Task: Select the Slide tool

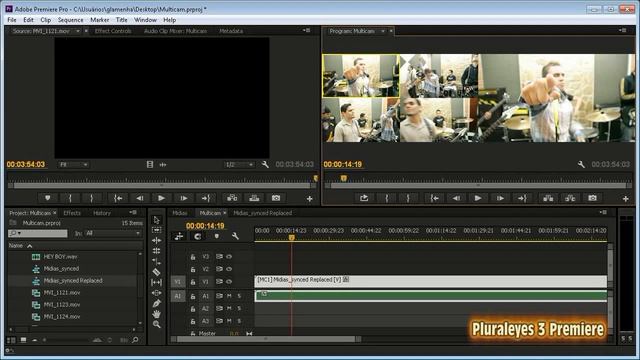Action: pyautogui.click(x=157, y=293)
